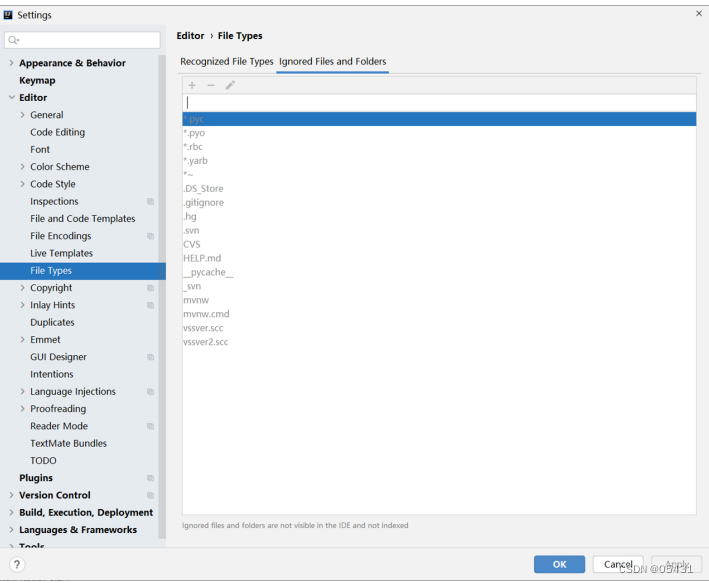Expand the Version Control section
Image resolution: width=709 pixels, height=583 pixels.
coord(11,495)
